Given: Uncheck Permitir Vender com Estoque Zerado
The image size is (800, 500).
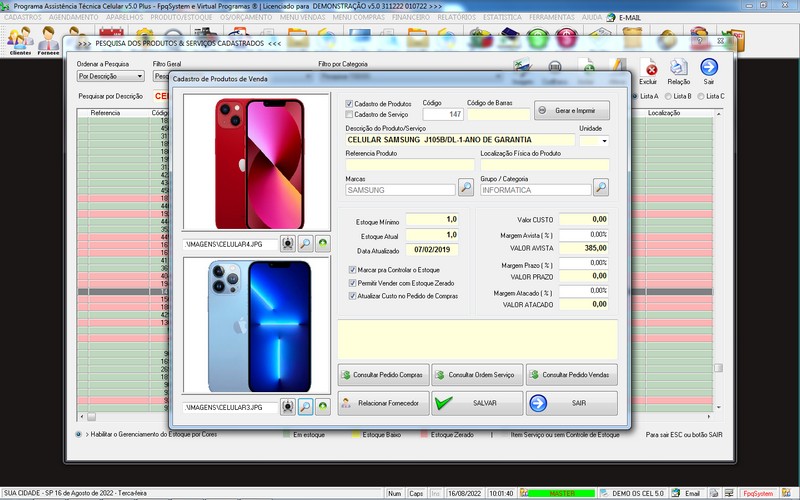Looking at the screenshot, I should tap(353, 283).
